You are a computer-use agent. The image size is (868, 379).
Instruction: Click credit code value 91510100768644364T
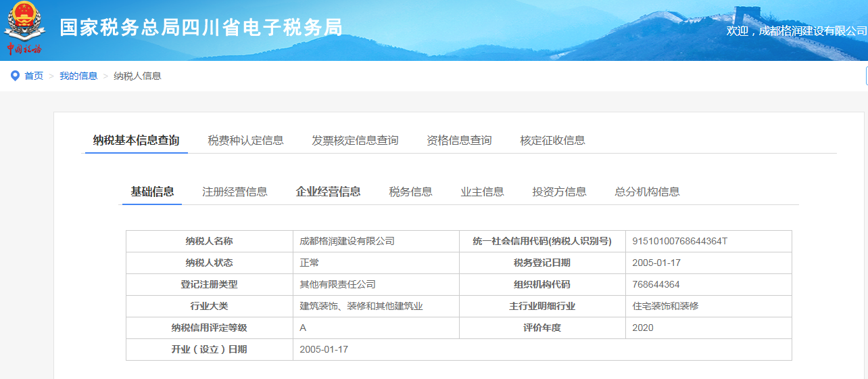679,241
